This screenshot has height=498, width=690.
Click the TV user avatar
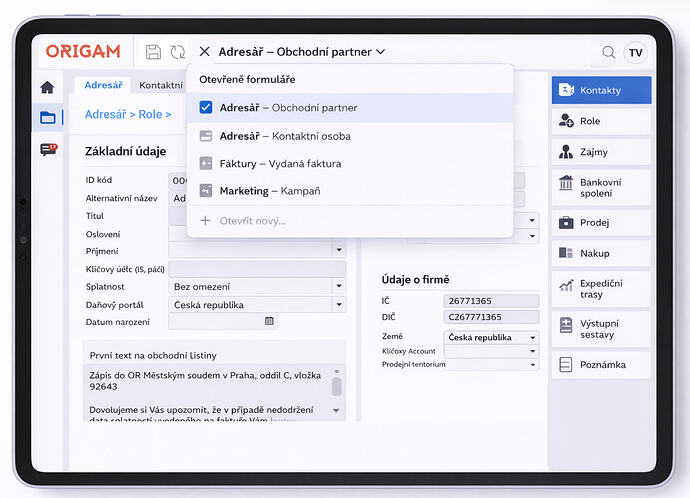(635, 52)
